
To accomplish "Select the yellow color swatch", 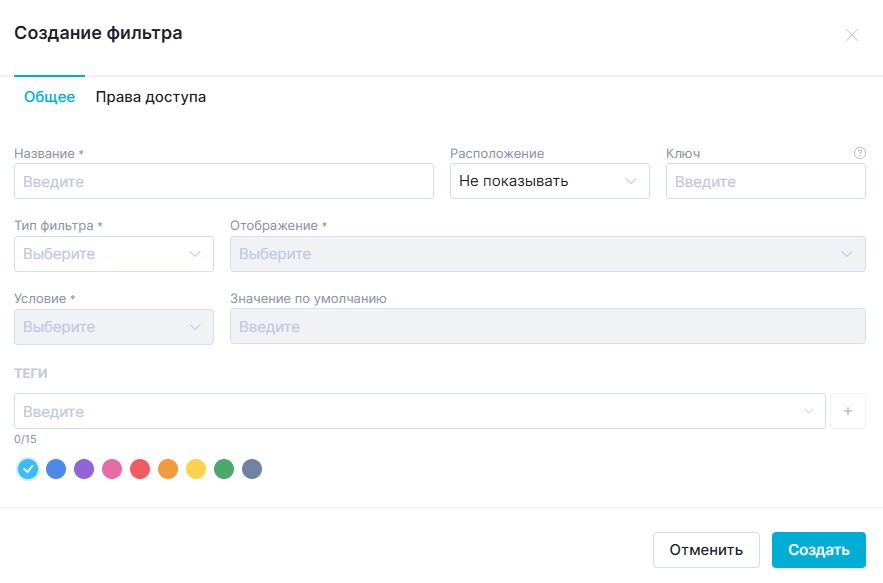I will pyautogui.click(x=196, y=469).
